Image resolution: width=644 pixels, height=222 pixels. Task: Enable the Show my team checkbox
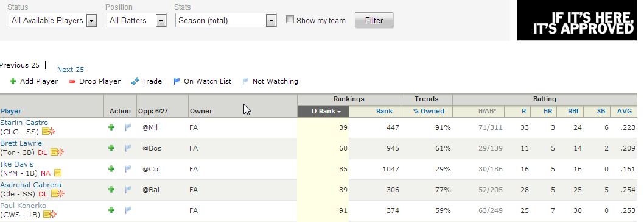[290, 20]
